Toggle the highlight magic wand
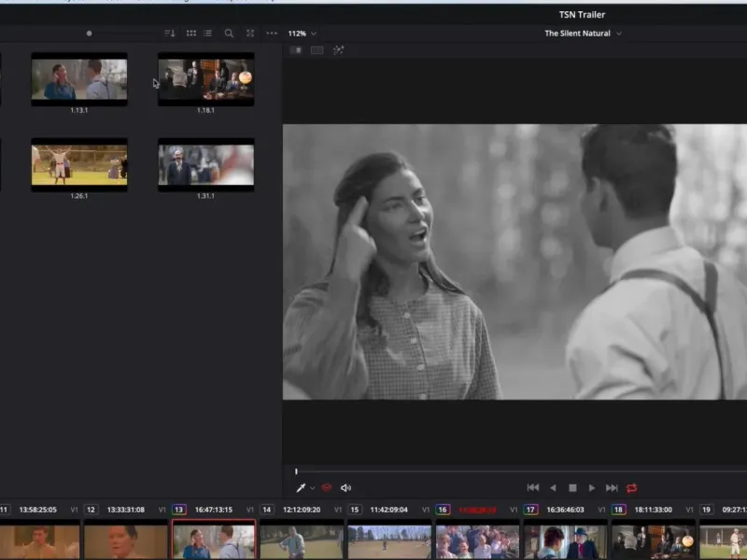Image resolution: width=747 pixels, height=560 pixels. [338, 50]
